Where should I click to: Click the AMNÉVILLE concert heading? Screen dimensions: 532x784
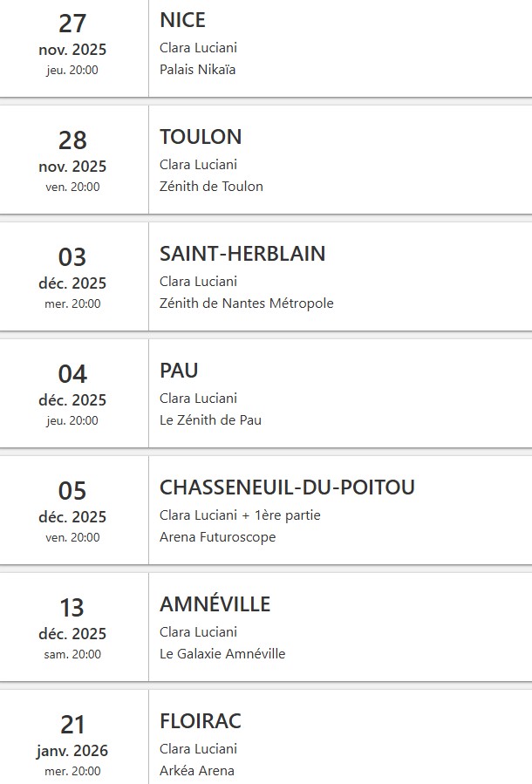tap(215, 604)
